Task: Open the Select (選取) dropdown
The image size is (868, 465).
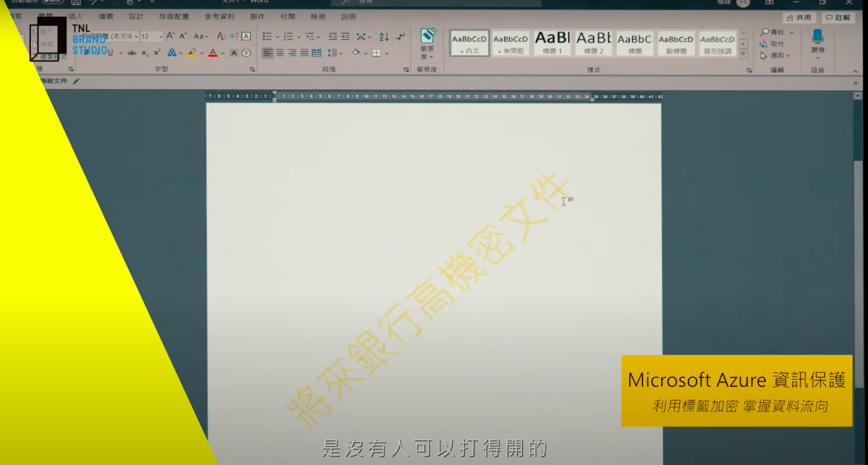Action: point(775,55)
